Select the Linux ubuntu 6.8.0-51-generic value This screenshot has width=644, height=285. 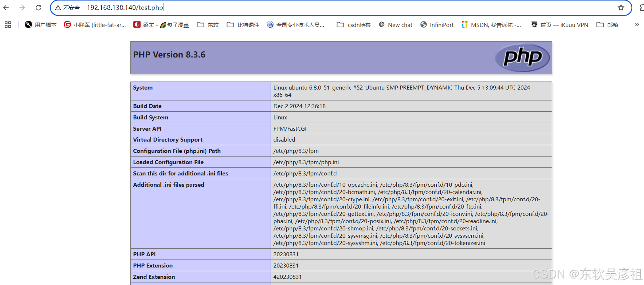(402, 91)
